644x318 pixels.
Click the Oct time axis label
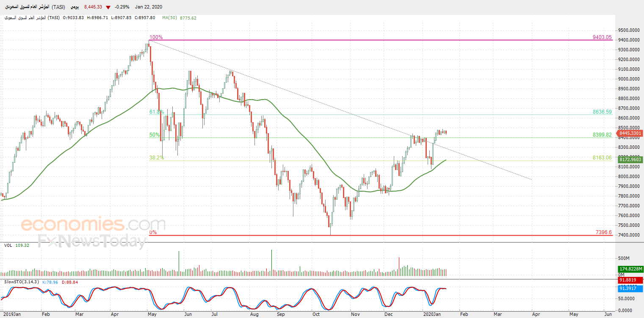pos(316,314)
